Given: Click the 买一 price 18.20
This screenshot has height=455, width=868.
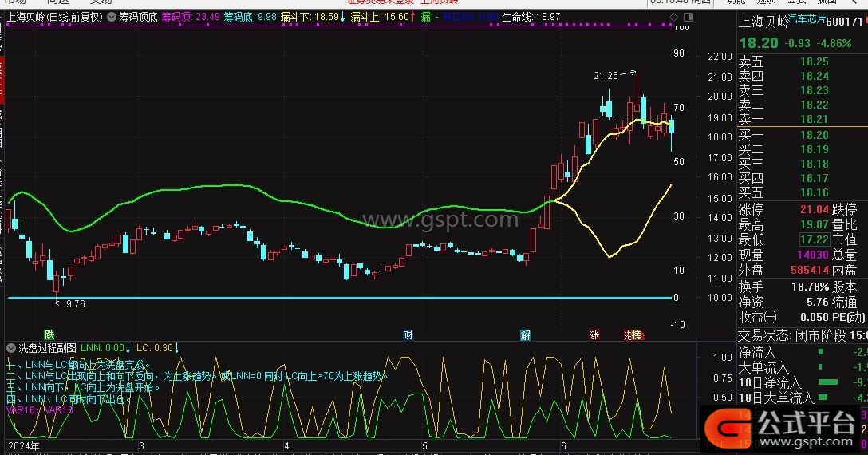Looking at the screenshot, I should click(x=815, y=135).
